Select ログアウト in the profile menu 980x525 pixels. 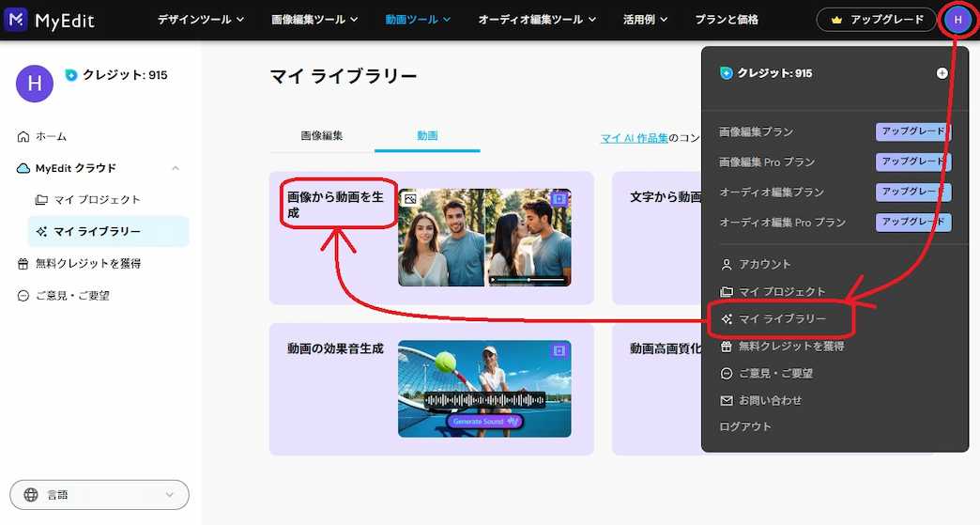pyautogui.click(x=745, y=427)
